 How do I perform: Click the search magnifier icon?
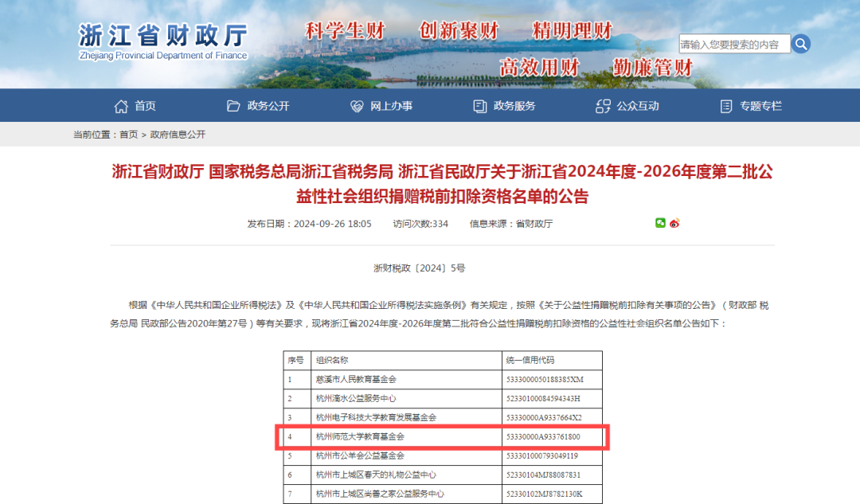pyautogui.click(x=801, y=44)
